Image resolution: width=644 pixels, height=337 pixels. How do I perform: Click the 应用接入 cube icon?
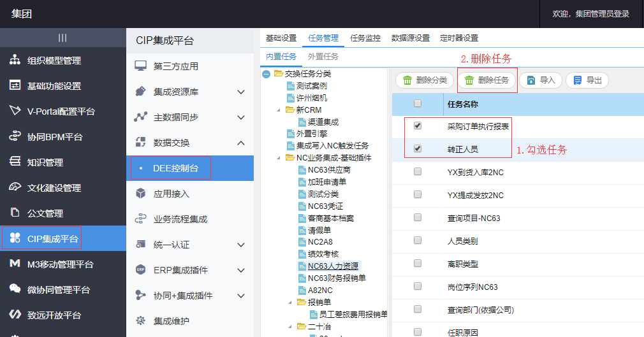(x=140, y=193)
